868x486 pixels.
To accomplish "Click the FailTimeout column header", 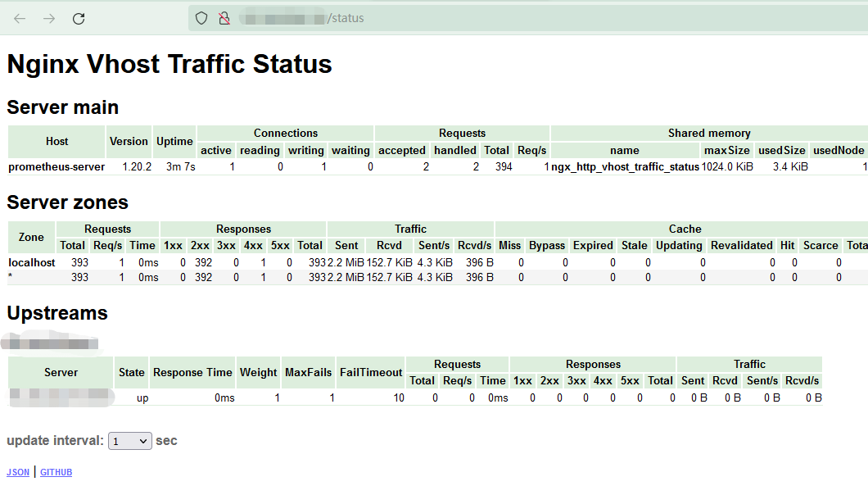I will pyautogui.click(x=371, y=372).
